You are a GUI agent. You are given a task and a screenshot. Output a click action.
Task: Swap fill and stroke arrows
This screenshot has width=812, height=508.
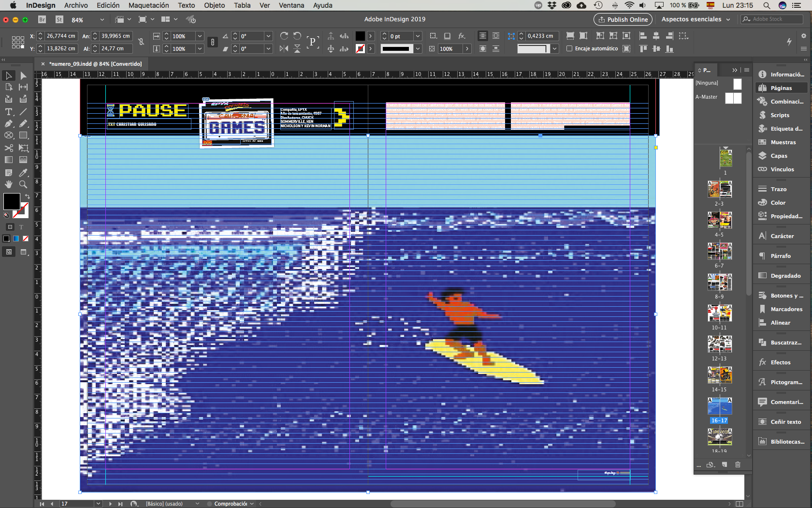click(27, 196)
